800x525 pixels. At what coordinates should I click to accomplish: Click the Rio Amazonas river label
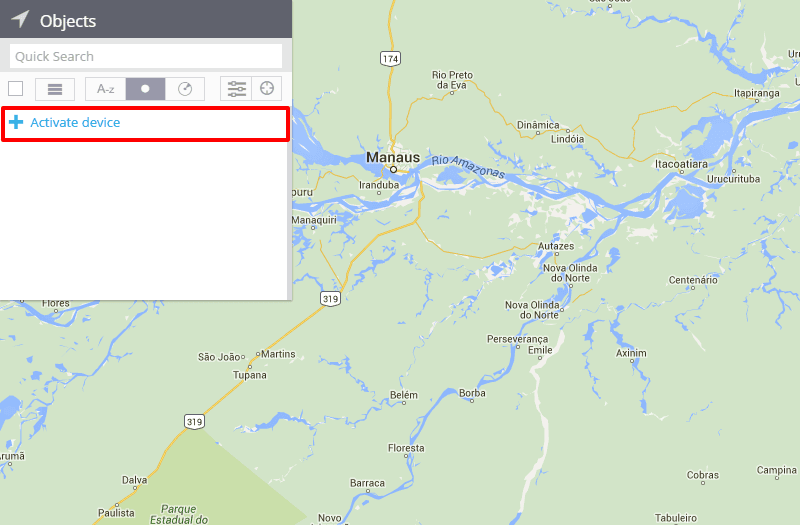pyautogui.click(x=468, y=167)
